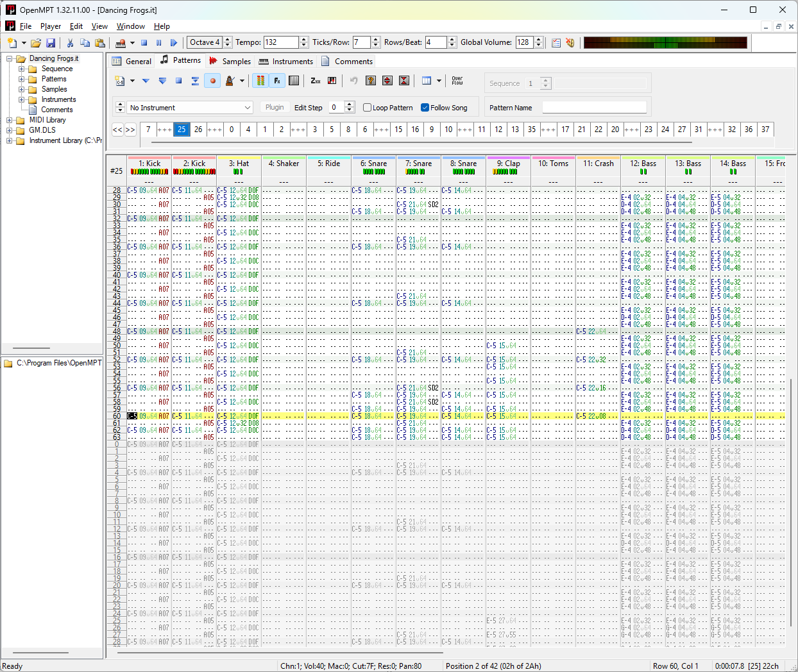798x672 pixels.
Task: Switch to the Samples tab
Action: (x=230, y=62)
